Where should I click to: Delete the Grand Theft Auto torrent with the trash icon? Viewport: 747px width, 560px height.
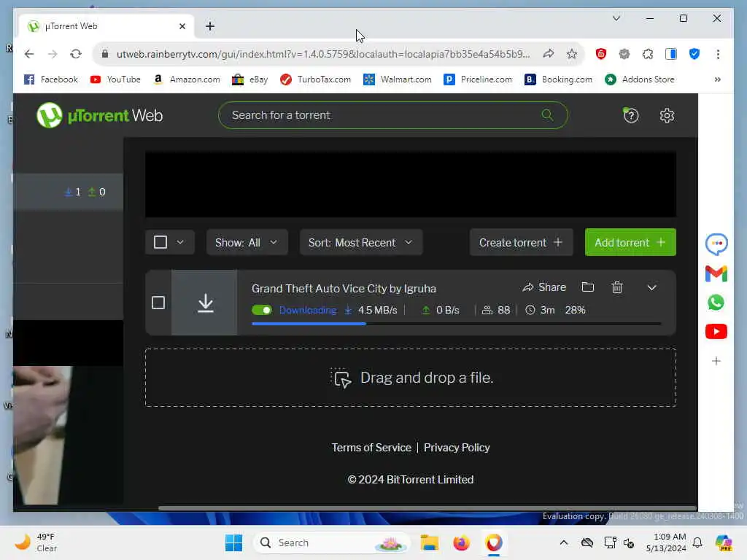(x=617, y=287)
